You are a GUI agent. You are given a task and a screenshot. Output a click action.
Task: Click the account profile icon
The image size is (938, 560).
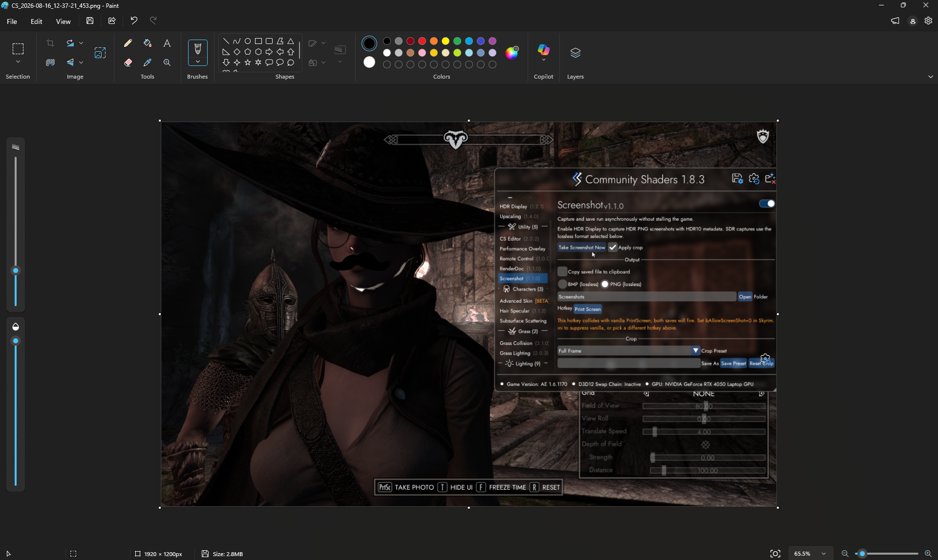(x=913, y=21)
